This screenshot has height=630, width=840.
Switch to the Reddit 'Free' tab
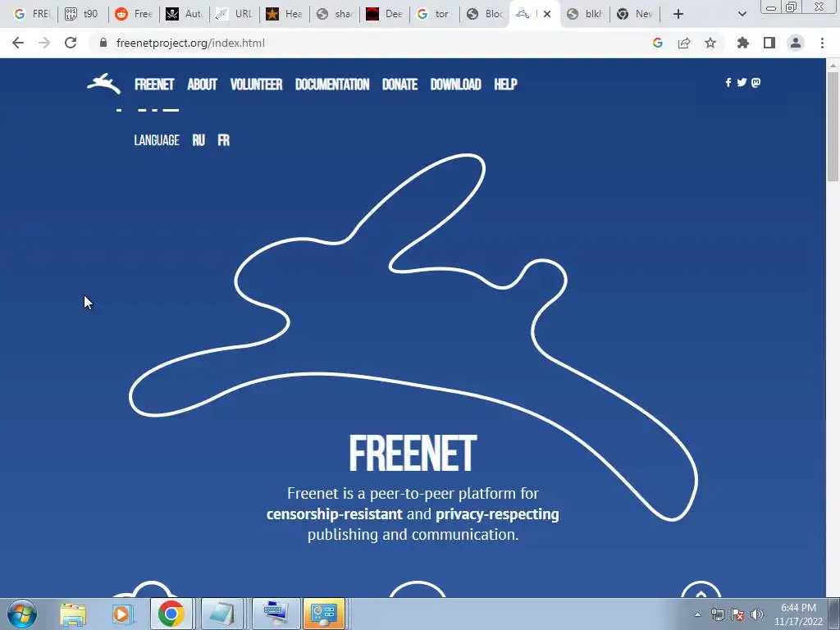pos(134,14)
